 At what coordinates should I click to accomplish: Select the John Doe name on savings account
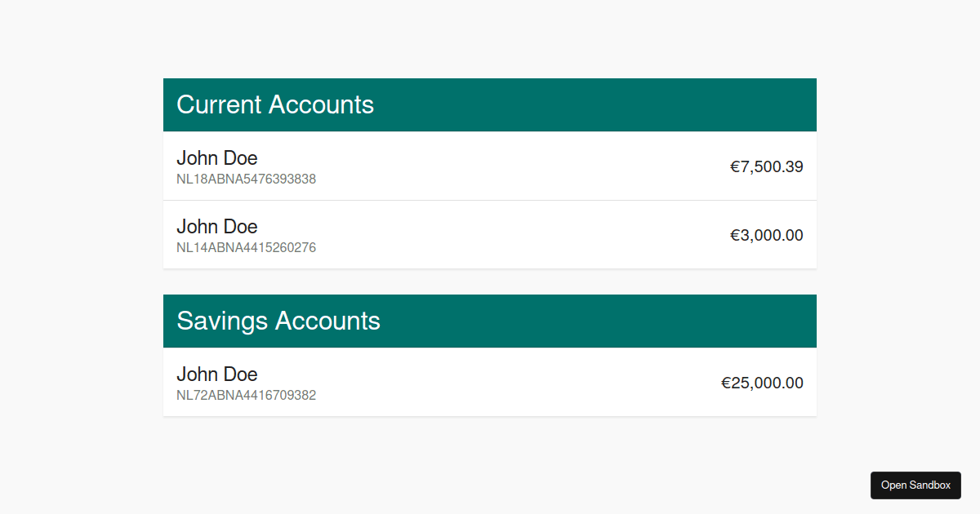tap(216, 374)
